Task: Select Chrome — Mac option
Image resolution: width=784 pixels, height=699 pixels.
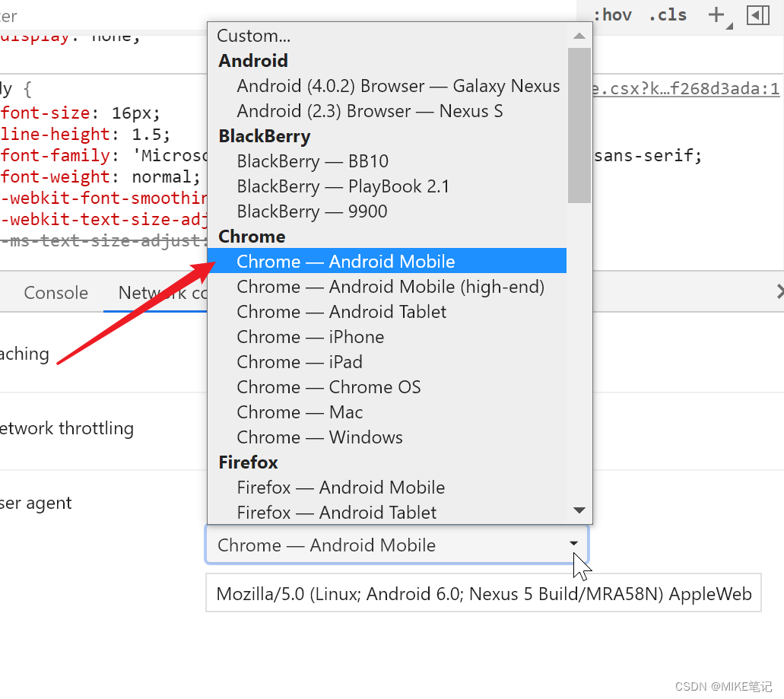Action: click(387, 412)
